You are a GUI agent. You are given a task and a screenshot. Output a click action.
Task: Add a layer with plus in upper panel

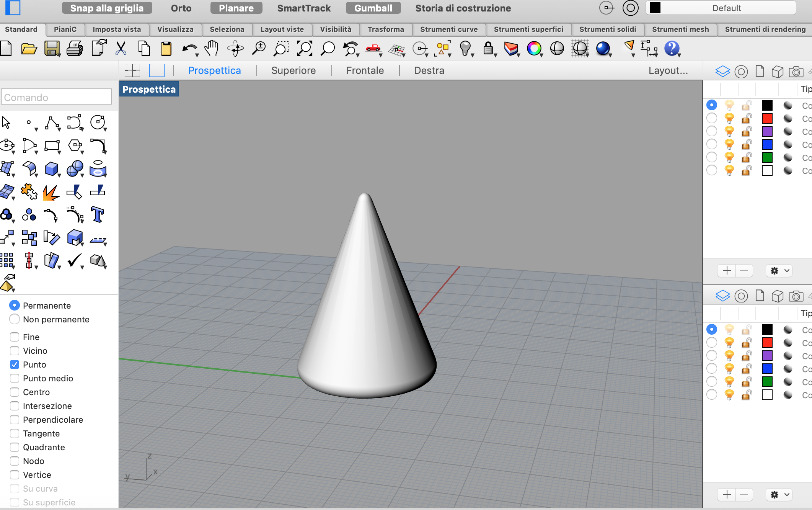point(727,271)
